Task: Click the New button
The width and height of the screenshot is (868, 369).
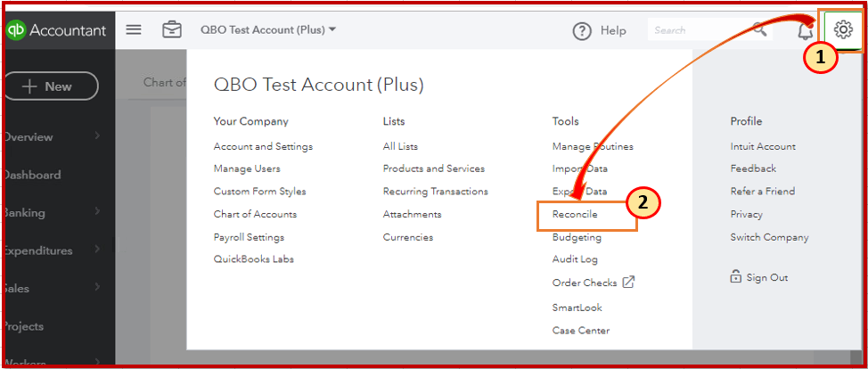Action: tap(49, 86)
